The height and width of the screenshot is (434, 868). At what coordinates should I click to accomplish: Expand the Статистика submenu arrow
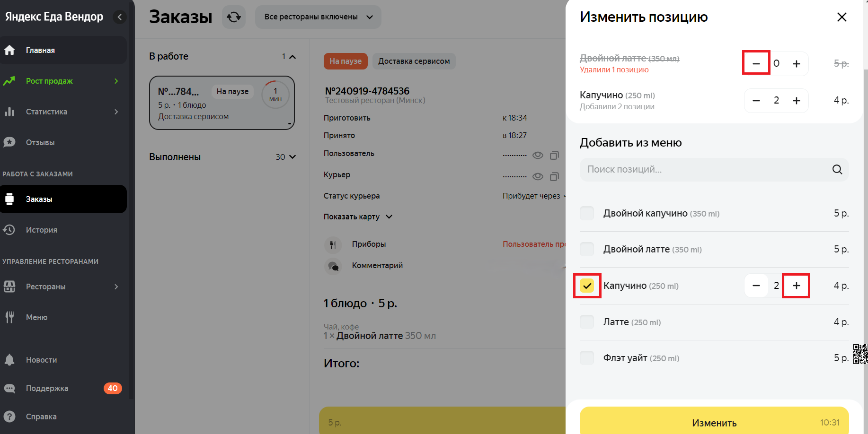coord(116,112)
